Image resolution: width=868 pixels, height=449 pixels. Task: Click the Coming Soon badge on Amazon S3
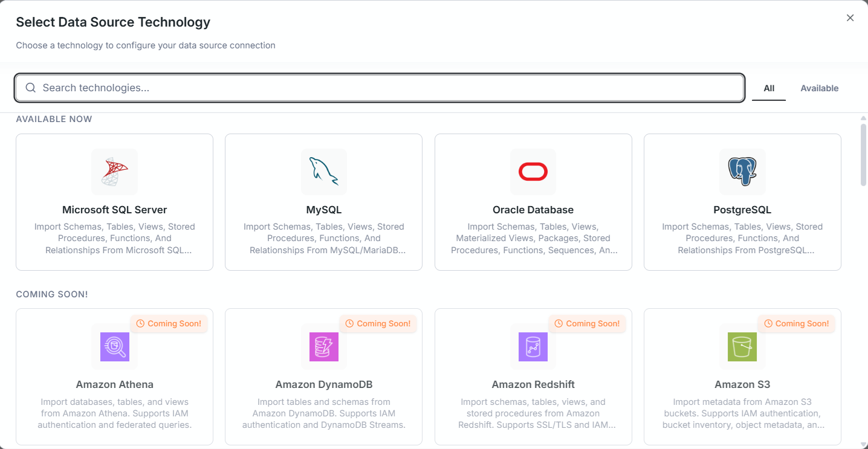point(797,324)
